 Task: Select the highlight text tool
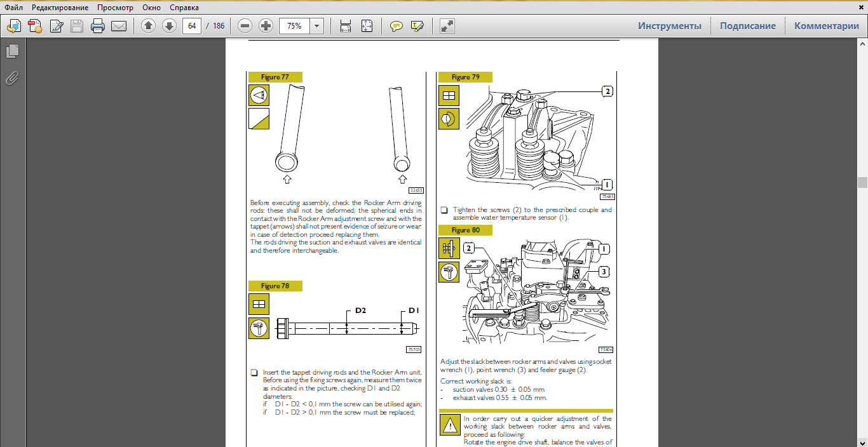pyautogui.click(x=417, y=26)
